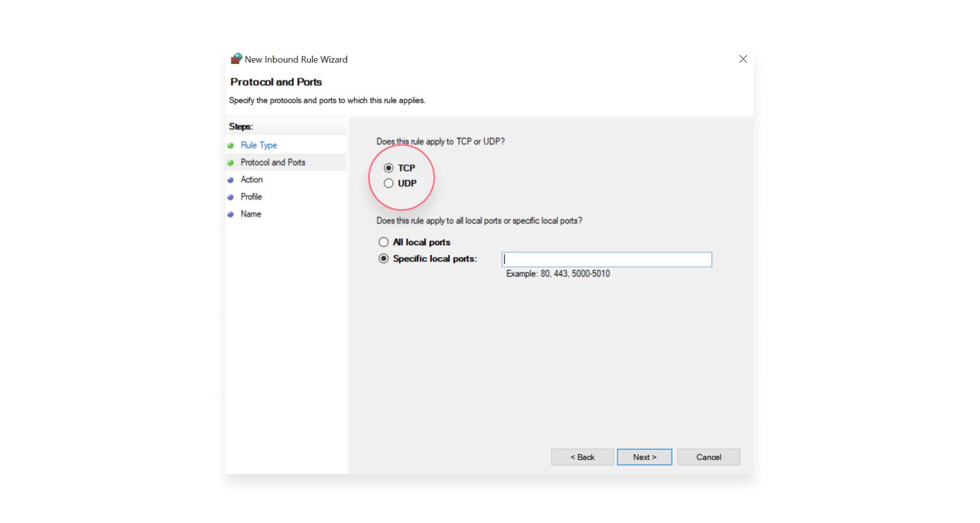980x523 pixels.
Task: Click the example text '80, 443, 5000-5010'
Action: point(575,274)
